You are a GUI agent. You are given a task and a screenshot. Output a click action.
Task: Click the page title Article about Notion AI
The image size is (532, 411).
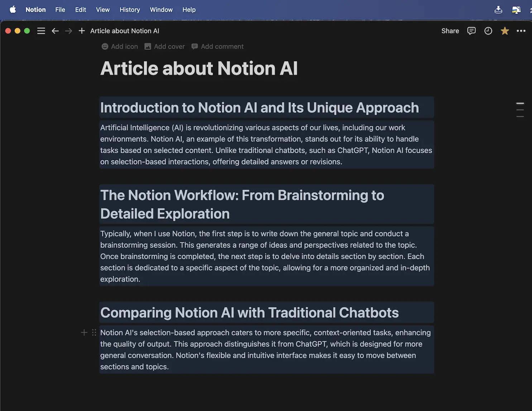click(199, 68)
